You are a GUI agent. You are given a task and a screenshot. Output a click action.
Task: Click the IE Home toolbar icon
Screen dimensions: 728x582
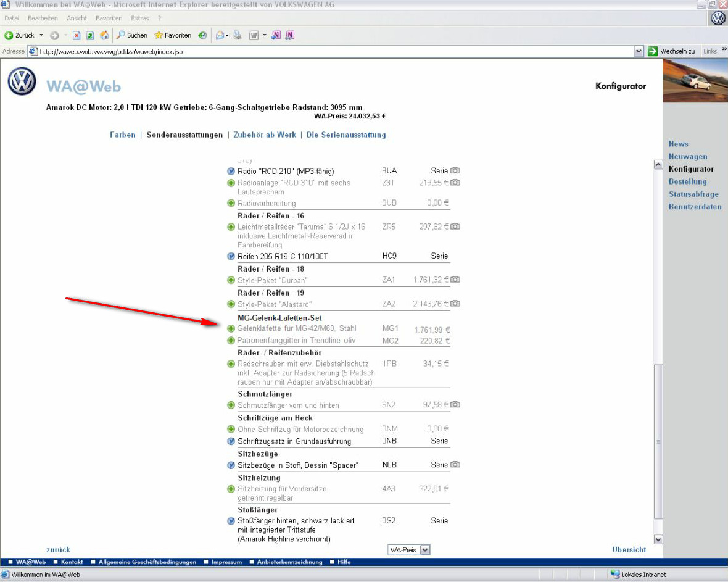(x=104, y=35)
